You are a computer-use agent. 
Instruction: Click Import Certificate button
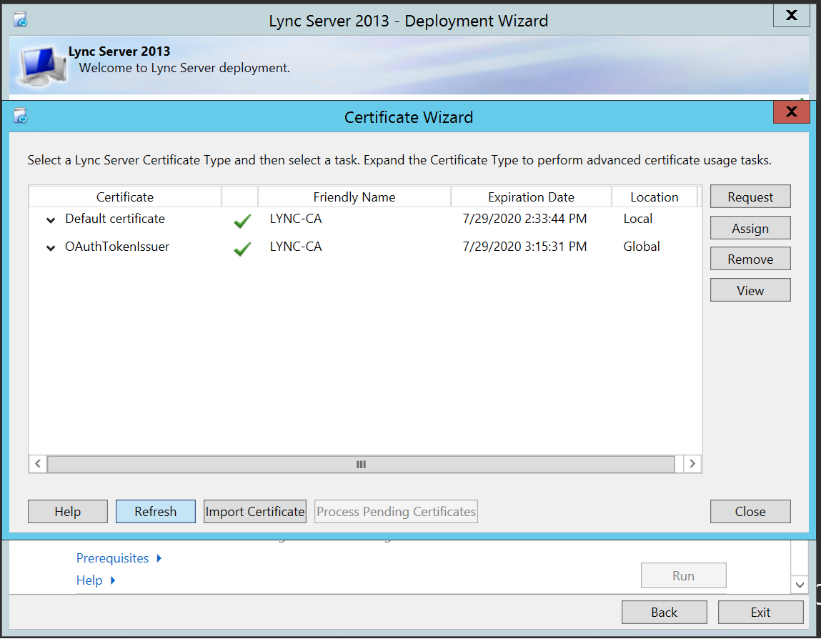(255, 511)
